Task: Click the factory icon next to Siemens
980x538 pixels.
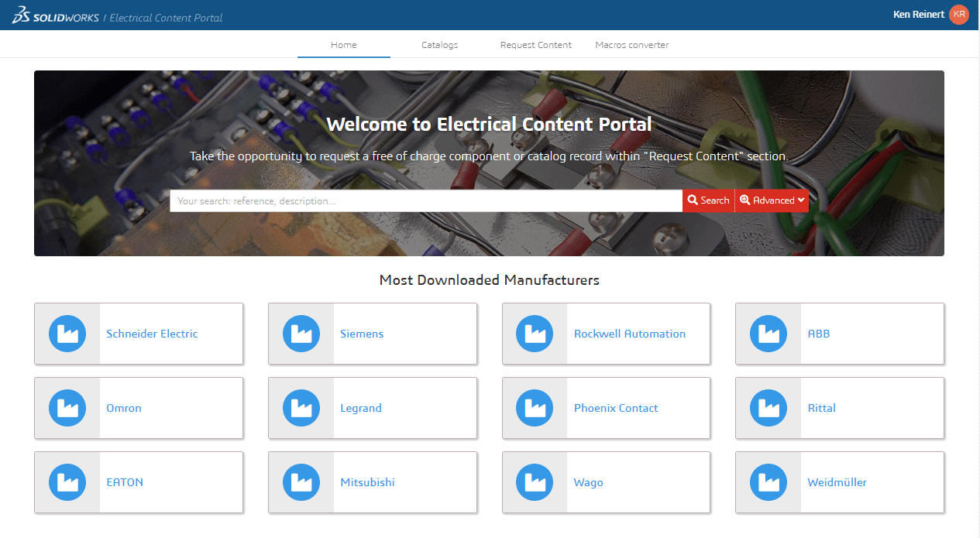Action: click(301, 334)
